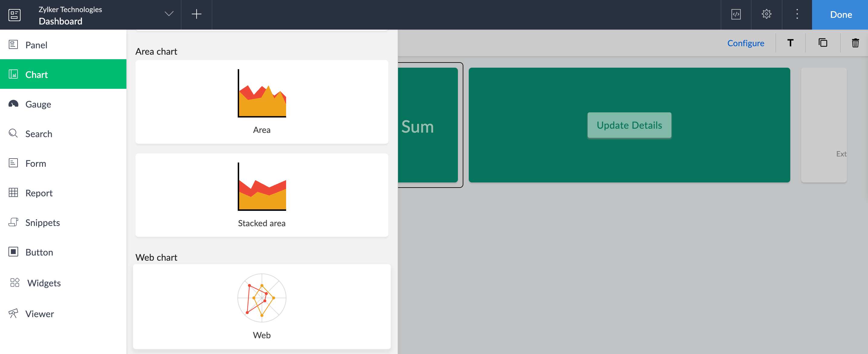Click the trash delete icon

coord(855,43)
